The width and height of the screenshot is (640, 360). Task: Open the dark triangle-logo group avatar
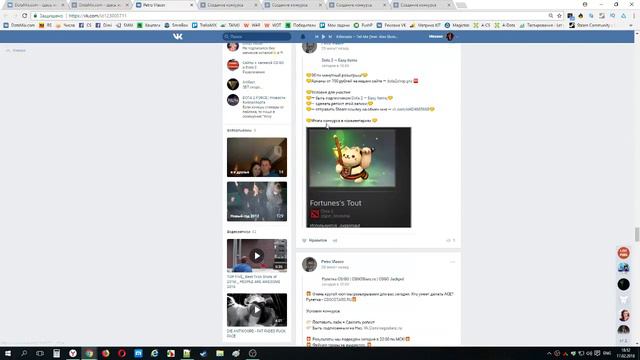pos(233,84)
